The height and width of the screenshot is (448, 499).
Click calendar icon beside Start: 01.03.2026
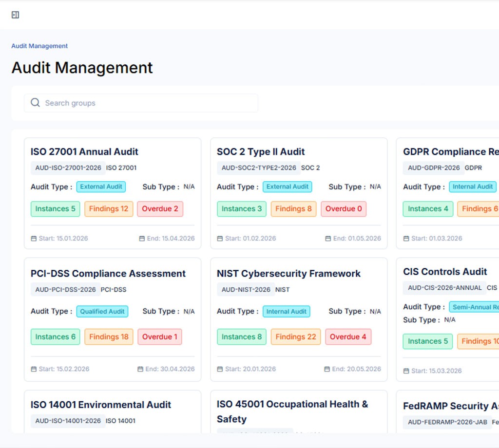point(406,239)
